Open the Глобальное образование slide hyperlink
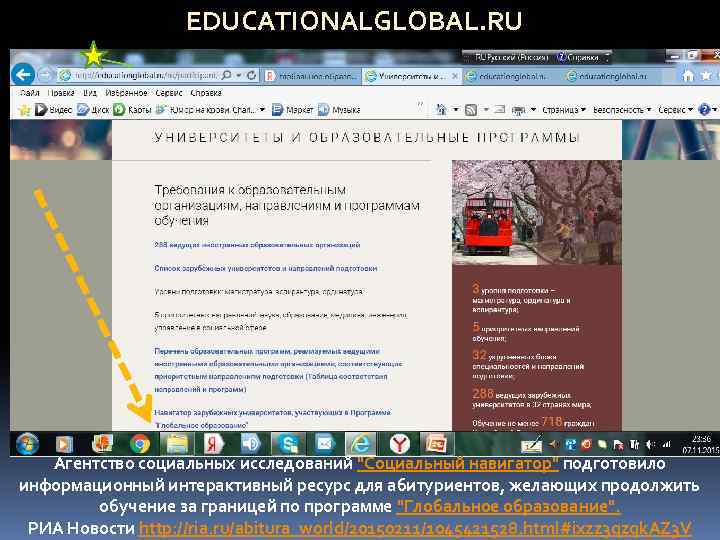The image size is (720, 540). 508,506
